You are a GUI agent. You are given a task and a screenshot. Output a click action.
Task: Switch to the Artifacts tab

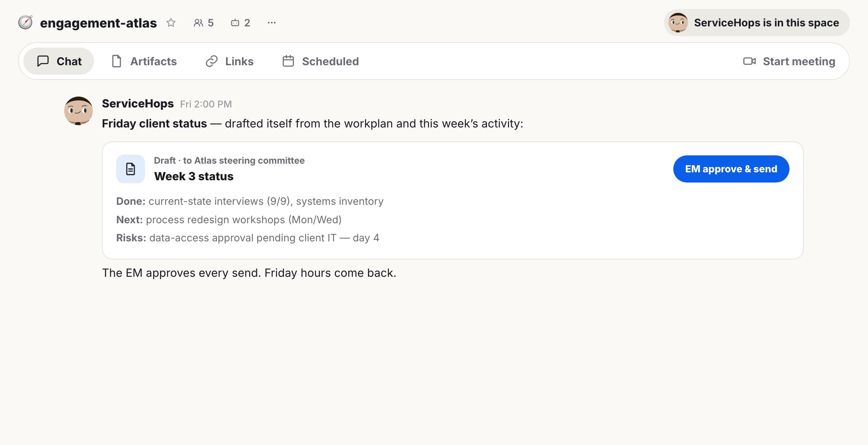point(144,61)
